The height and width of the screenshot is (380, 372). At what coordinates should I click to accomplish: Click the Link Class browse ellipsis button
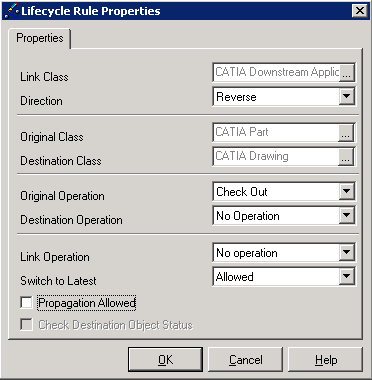pos(347,73)
